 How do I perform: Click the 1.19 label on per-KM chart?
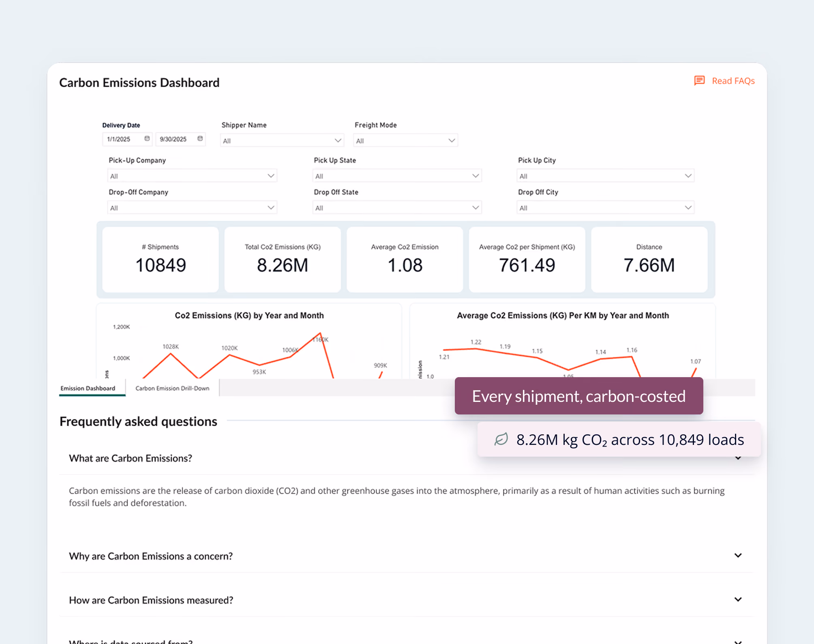pos(505,346)
